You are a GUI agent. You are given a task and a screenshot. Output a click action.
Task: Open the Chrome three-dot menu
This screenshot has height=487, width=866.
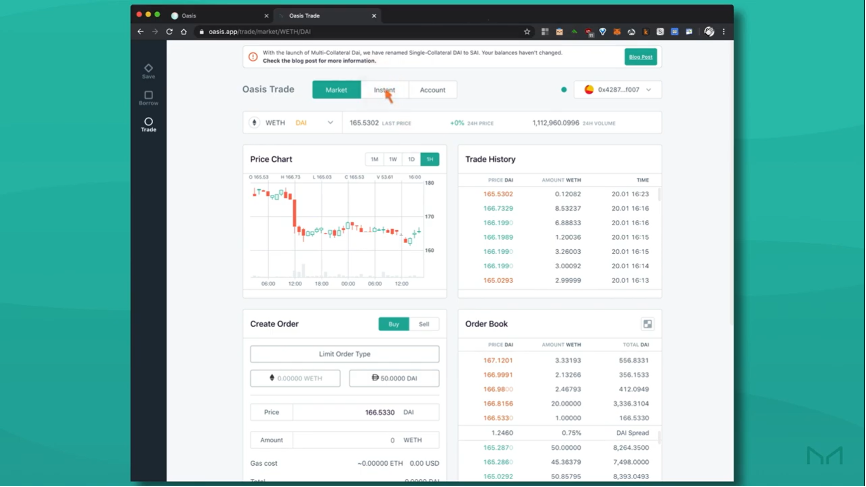724,31
